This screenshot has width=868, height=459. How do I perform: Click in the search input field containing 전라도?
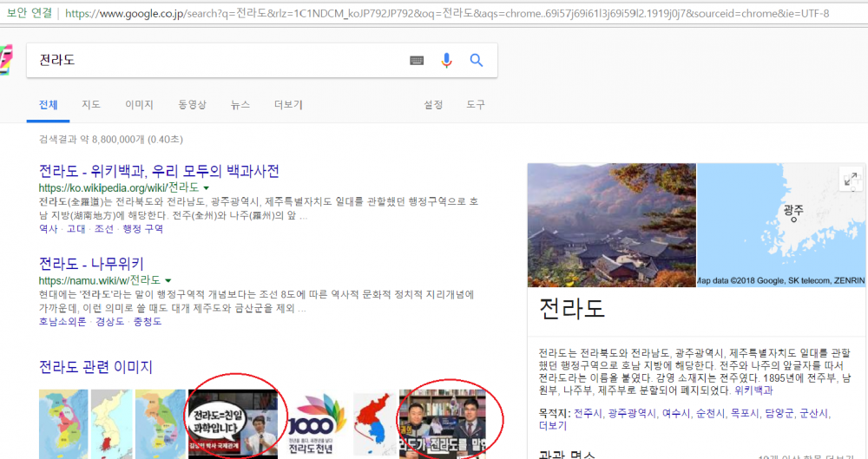(217, 60)
